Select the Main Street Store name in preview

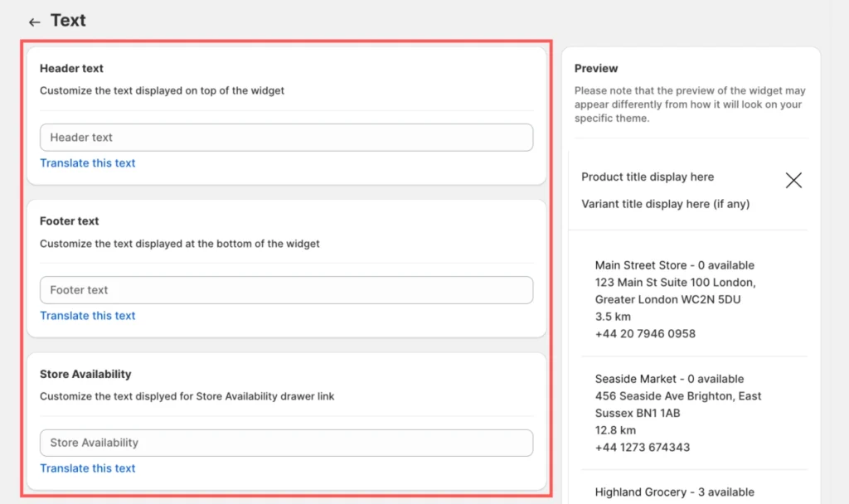coord(641,265)
